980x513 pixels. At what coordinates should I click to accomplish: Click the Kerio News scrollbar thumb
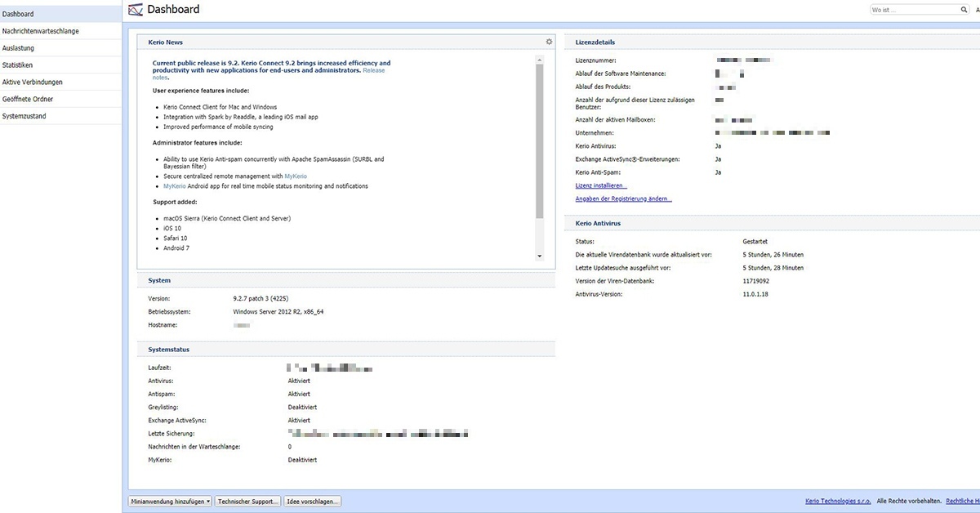coord(539,141)
